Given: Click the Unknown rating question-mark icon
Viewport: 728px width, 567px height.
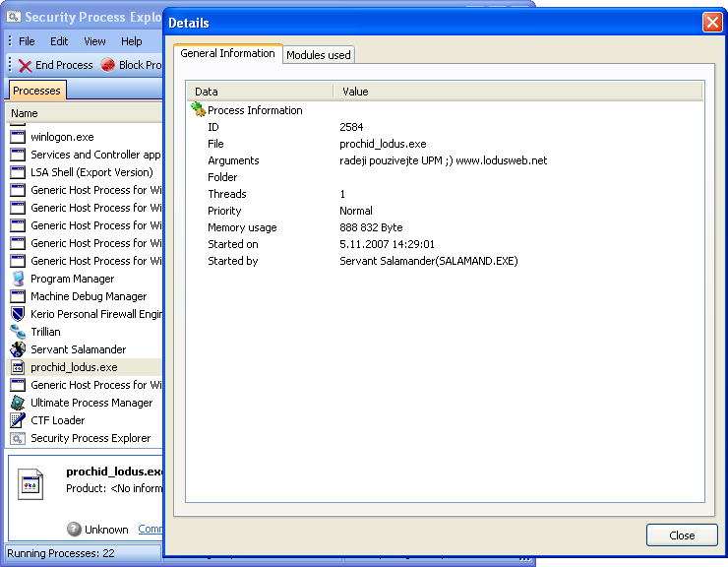Looking at the screenshot, I should click(x=74, y=529).
